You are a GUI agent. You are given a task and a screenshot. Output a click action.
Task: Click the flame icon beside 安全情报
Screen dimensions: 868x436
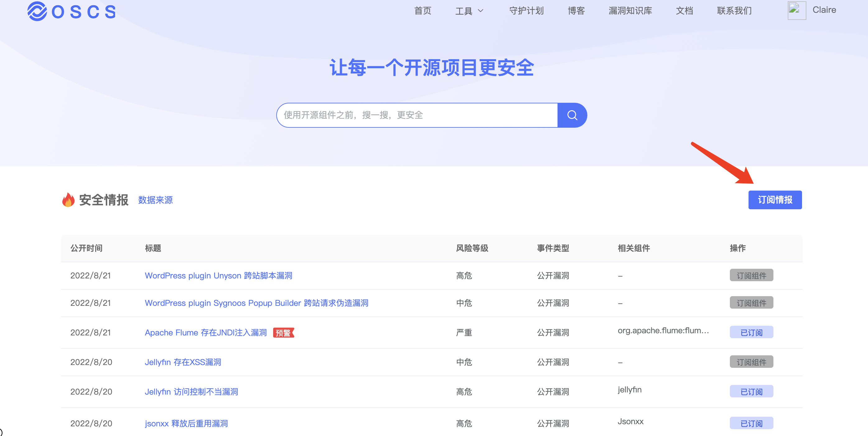tap(68, 200)
